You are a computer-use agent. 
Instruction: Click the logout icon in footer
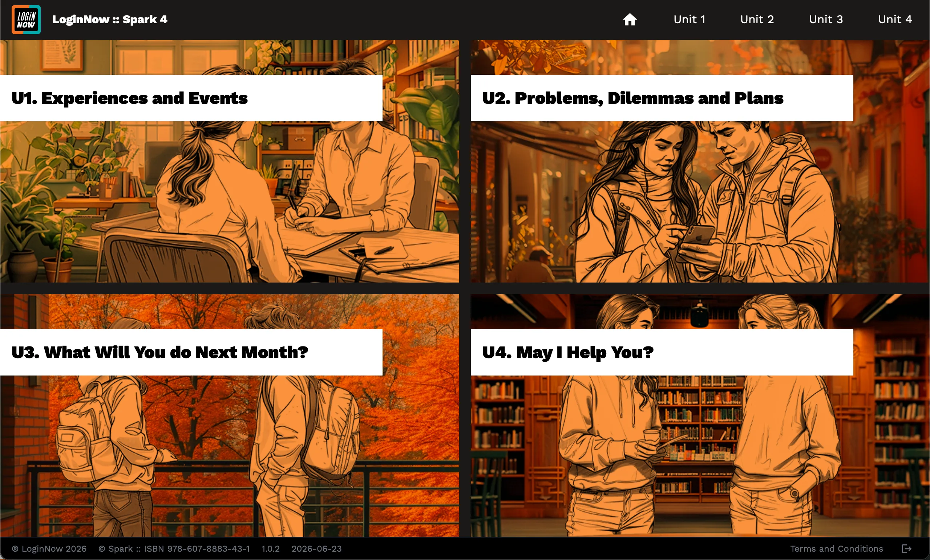point(907,549)
